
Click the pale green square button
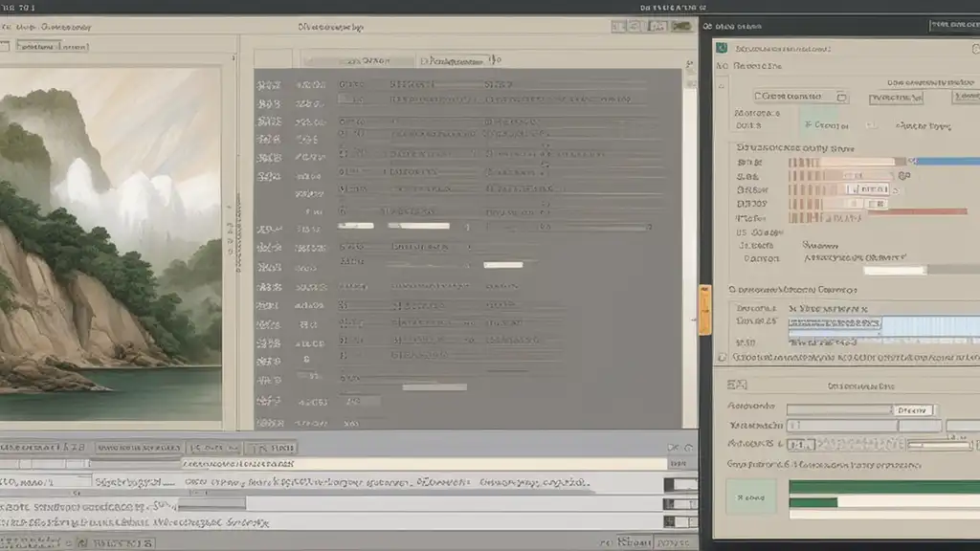click(750, 496)
